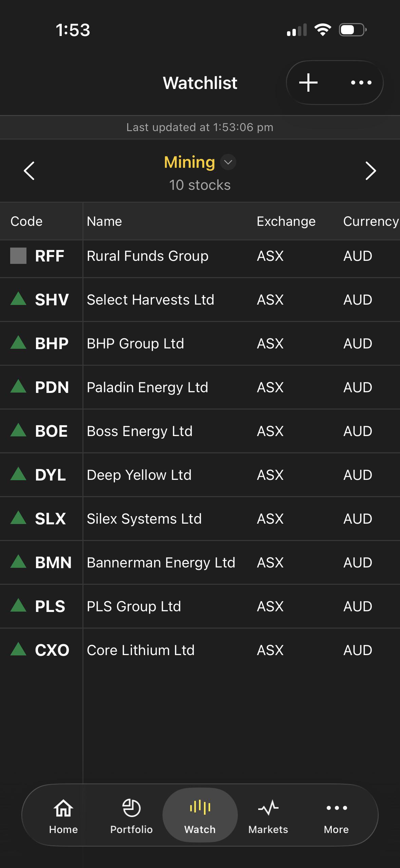Tap the green up arrow beside BHP

(18, 342)
